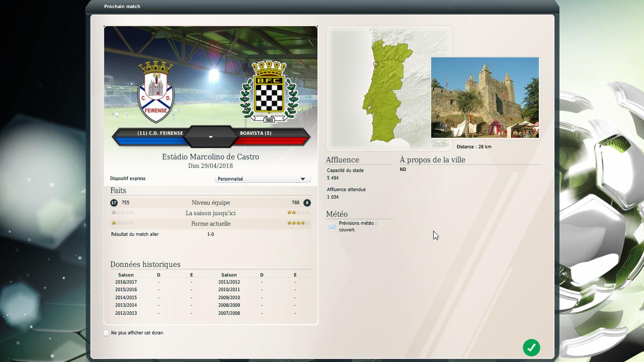Click the expected attendance value '1 034'

333,197
